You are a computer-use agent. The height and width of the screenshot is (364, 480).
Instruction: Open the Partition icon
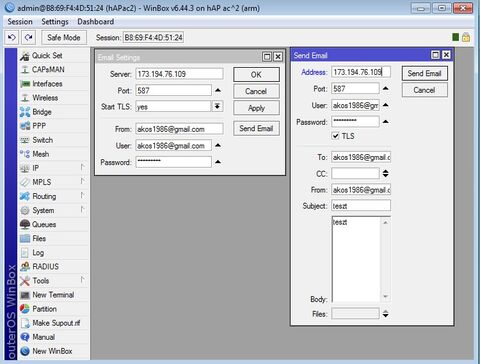pyautogui.click(x=25, y=309)
